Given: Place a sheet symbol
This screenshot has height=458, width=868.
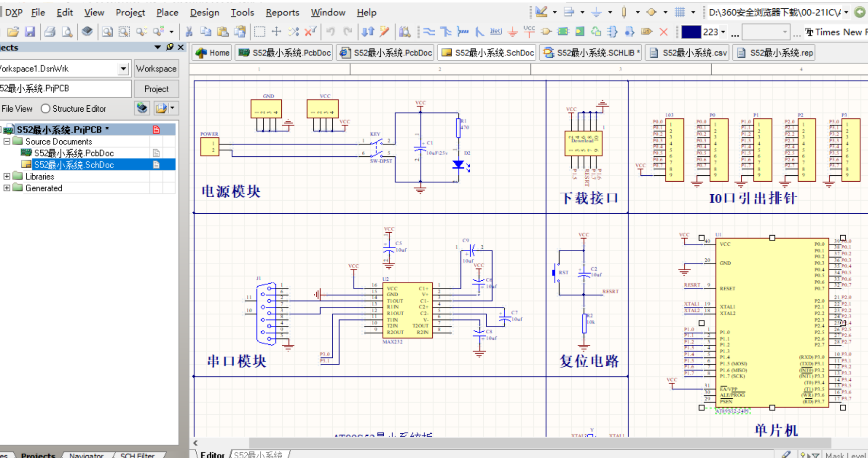Looking at the screenshot, I should [563, 32].
